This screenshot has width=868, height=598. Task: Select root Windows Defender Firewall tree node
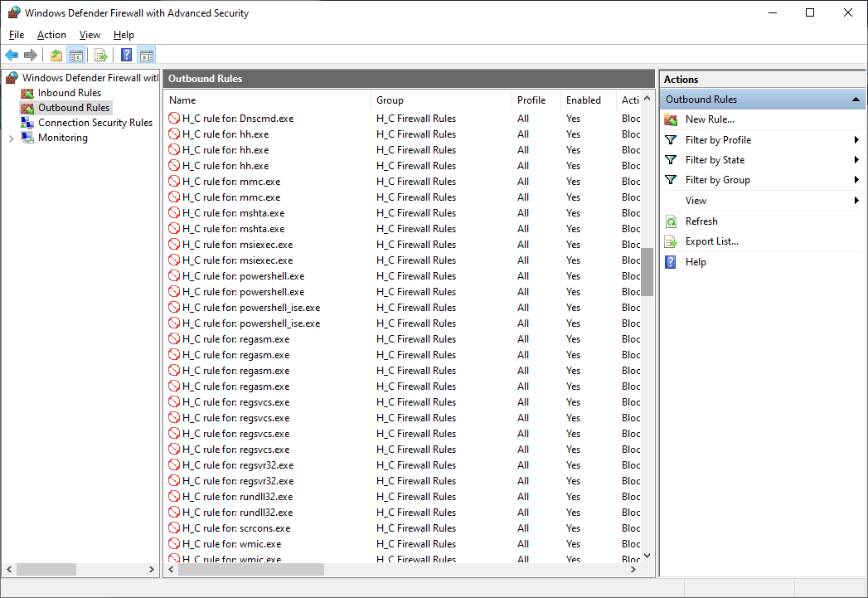click(90, 78)
